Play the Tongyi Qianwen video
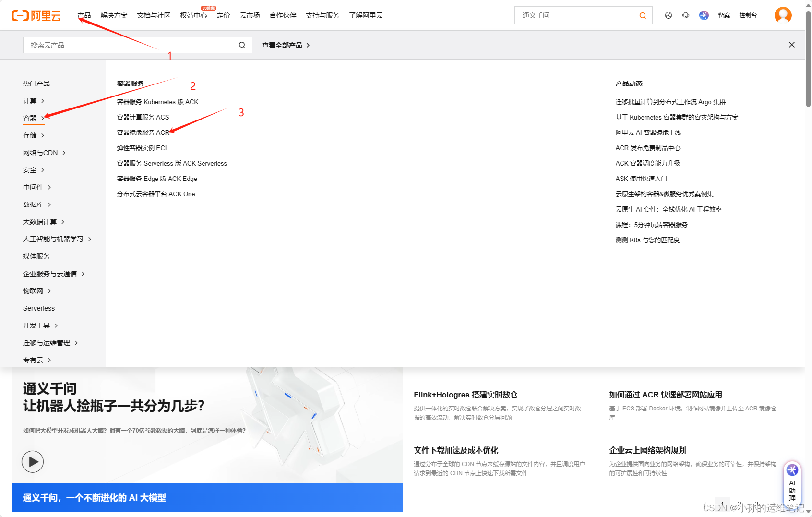Viewport: 812px width, 517px height. pos(33,462)
